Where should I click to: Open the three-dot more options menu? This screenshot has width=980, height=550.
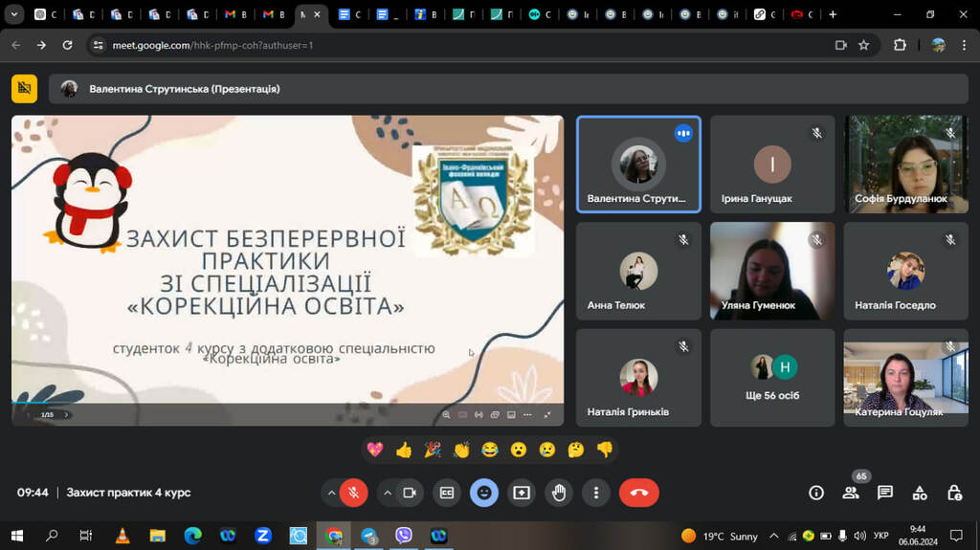(x=596, y=493)
